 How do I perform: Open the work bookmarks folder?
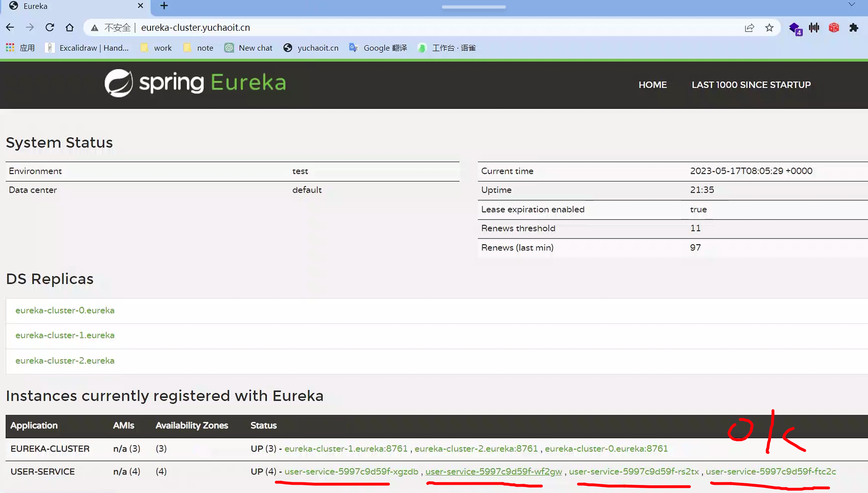[x=156, y=48]
